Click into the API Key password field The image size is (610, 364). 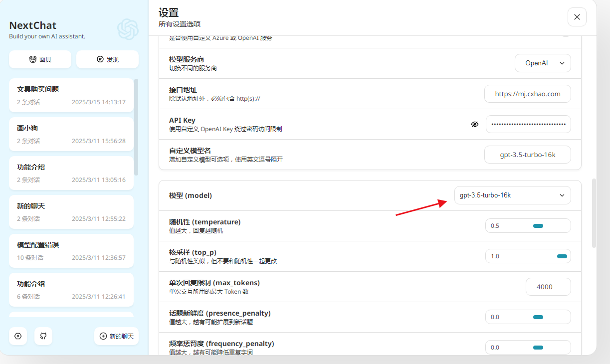click(528, 124)
